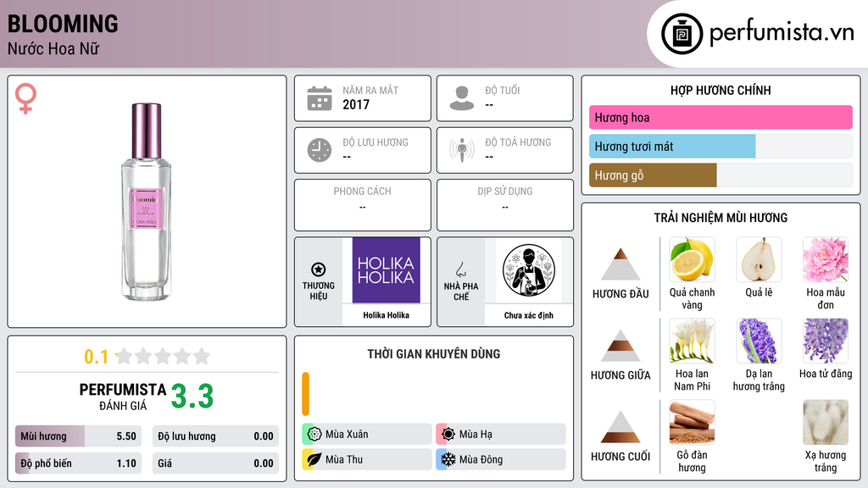868x488 pixels.
Task: Click the nose icon above Nhà pha chế
Action: click(460, 269)
